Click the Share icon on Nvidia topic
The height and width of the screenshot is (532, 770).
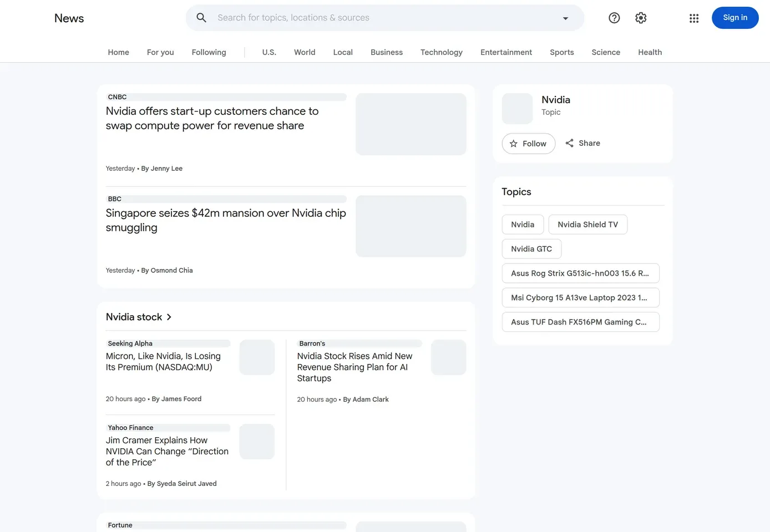click(569, 143)
